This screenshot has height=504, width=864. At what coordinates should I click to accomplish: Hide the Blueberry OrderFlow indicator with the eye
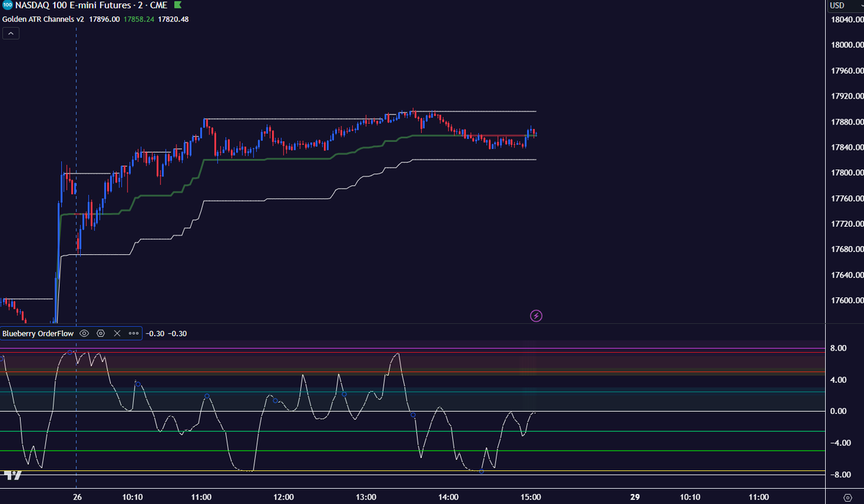click(x=84, y=333)
